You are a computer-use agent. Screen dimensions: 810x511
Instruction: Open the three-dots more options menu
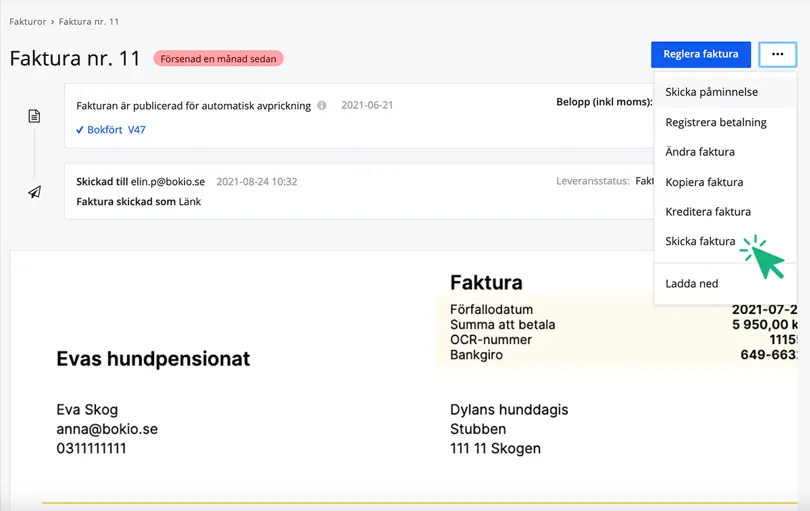pos(777,54)
